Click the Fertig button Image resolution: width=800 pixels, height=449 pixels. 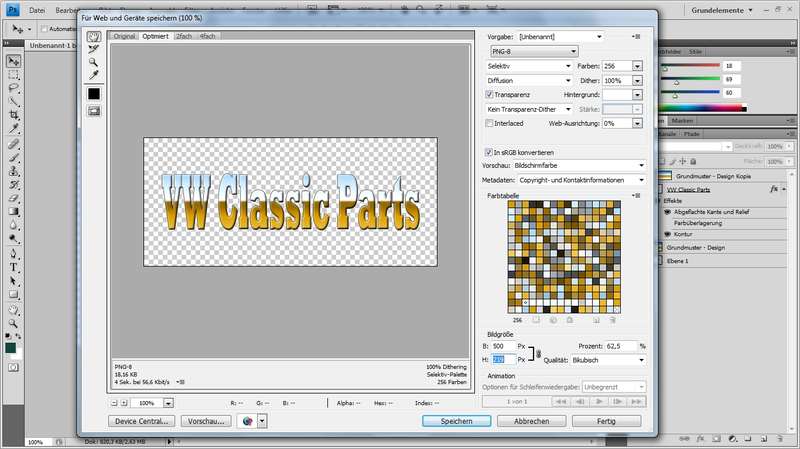607,421
